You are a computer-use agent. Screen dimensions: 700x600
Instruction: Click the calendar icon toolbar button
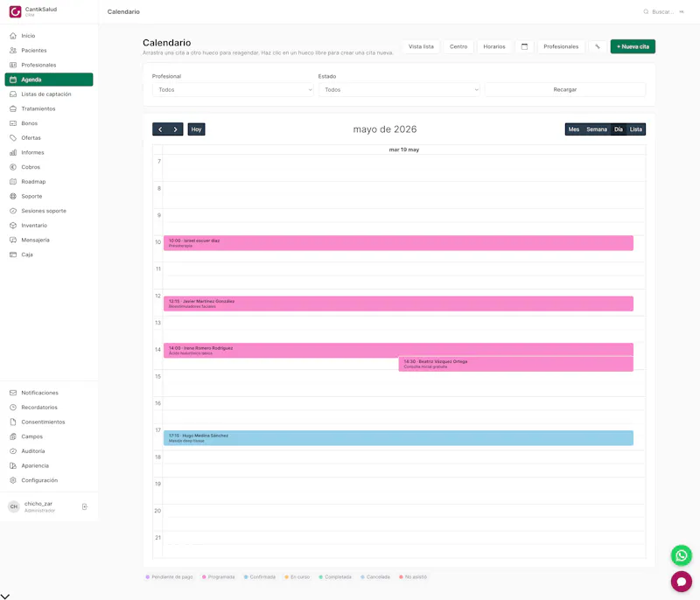coord(524,46)
